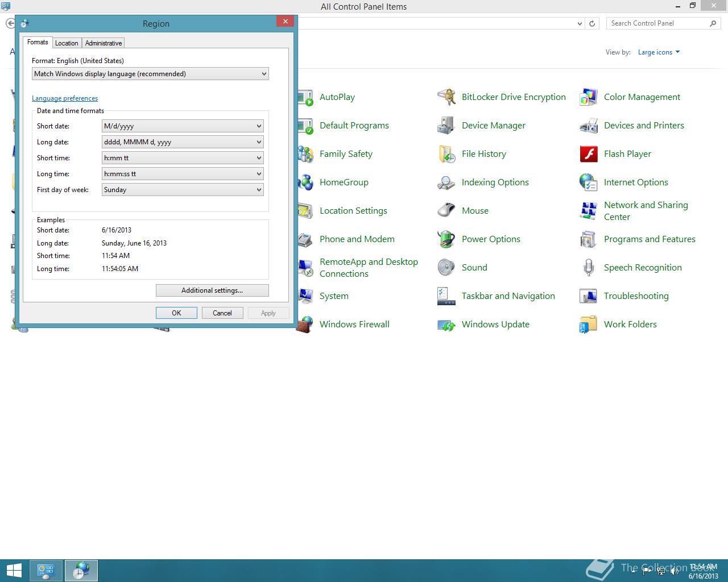Click Cancel in Region dialog

click(222, 313)
